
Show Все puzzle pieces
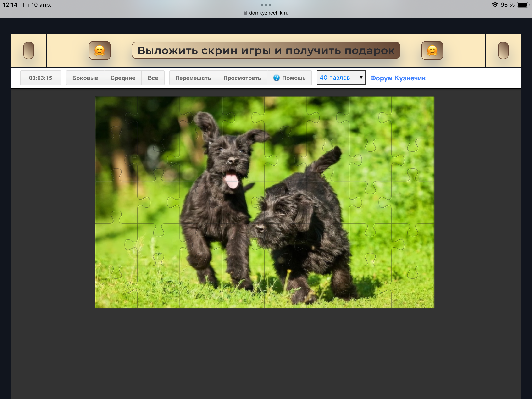[153, 78]
